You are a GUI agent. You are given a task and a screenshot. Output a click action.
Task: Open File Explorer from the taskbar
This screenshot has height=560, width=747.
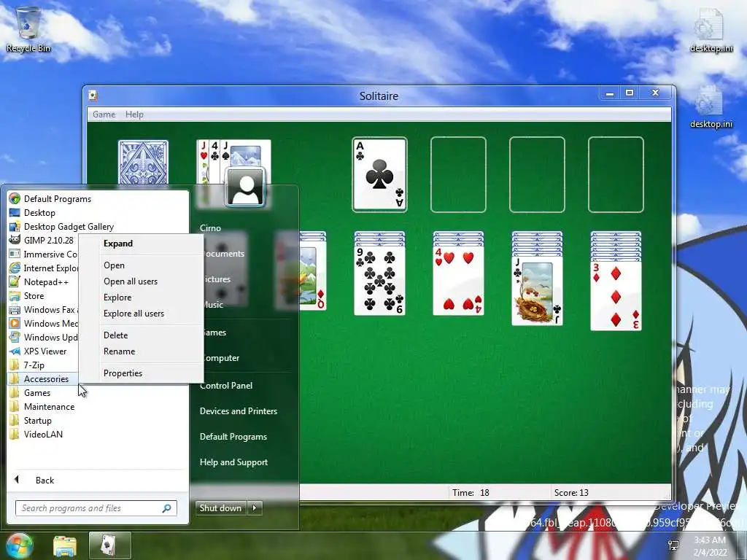[65, 545]
